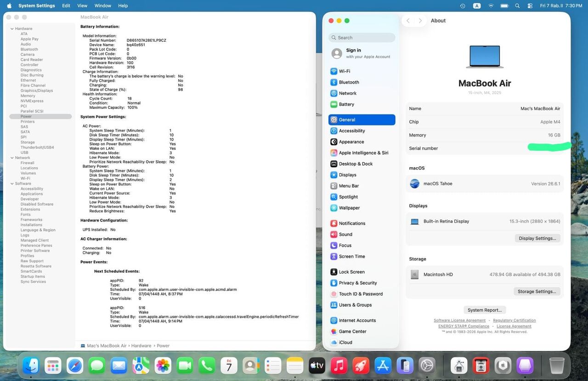Screen dimensions: 588x381
Task: Select Power in System Information sidebar
Action: point(40,116)
